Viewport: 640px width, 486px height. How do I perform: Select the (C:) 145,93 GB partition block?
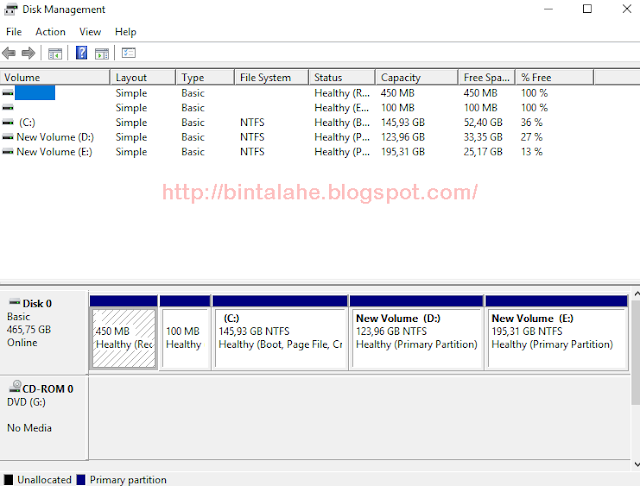[280, 338]
